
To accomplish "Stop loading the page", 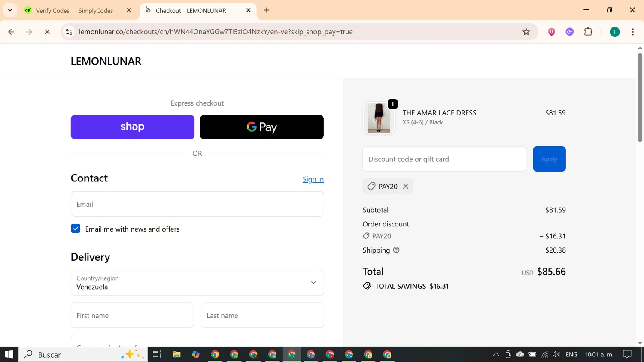I will (47, 32).
